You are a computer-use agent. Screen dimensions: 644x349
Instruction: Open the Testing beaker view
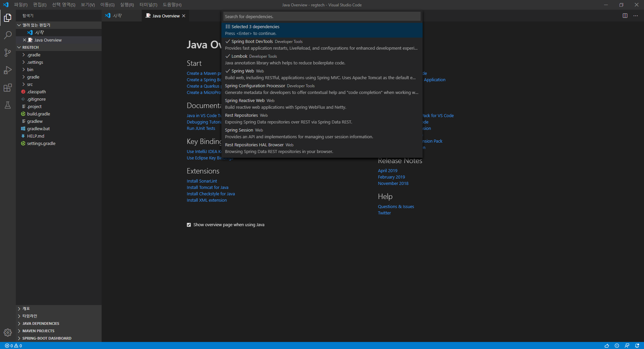pyautogui.click(x=7, y=105)
